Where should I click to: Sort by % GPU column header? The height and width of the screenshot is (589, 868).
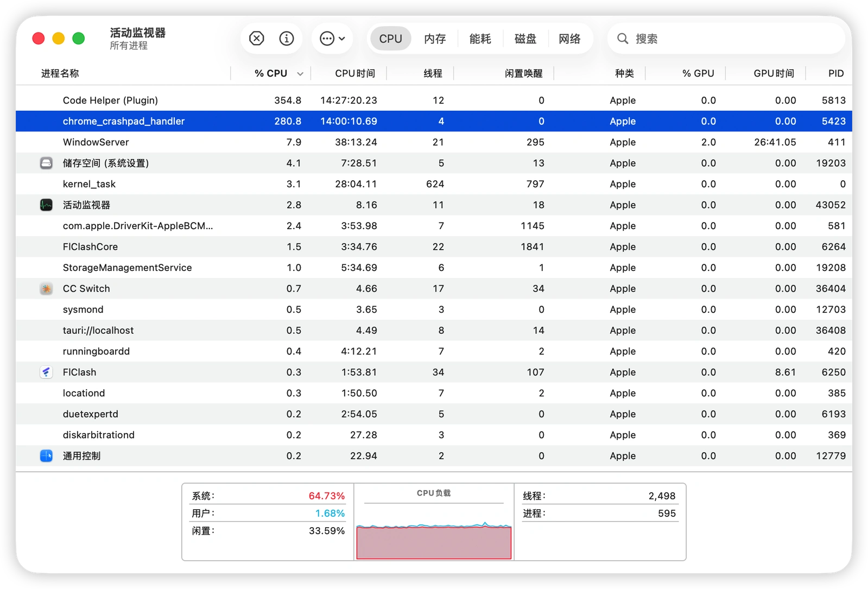[698, 73]
